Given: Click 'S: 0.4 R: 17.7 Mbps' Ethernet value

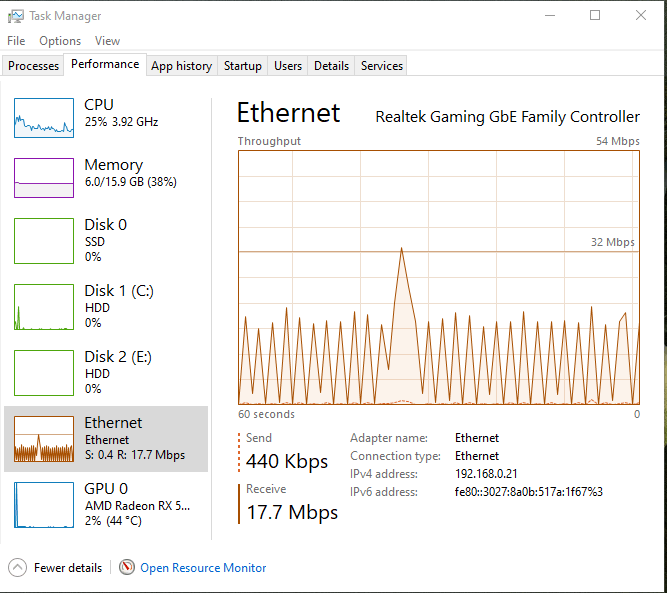Looking at the screenshot, I should click(135, 455).
